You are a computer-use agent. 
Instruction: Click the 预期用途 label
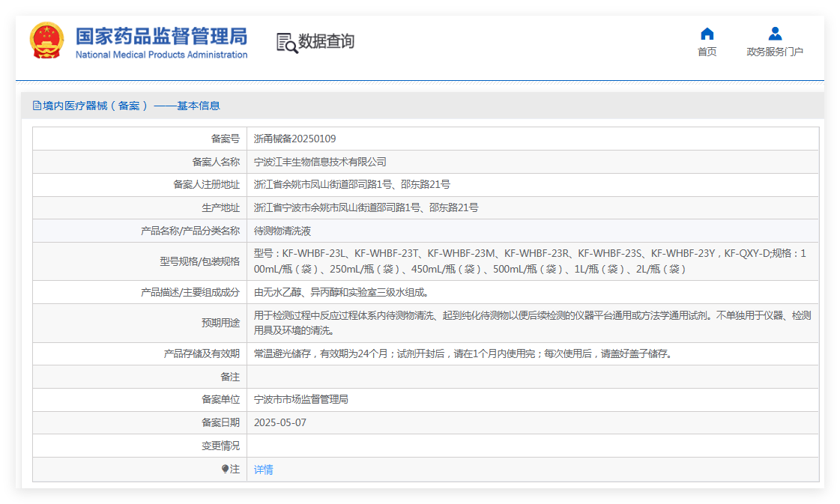pos(221,323)
